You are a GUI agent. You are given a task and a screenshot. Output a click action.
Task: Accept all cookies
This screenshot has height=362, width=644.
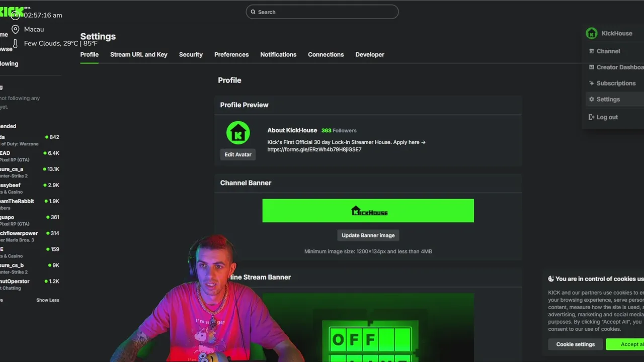[x=625, y=344]
